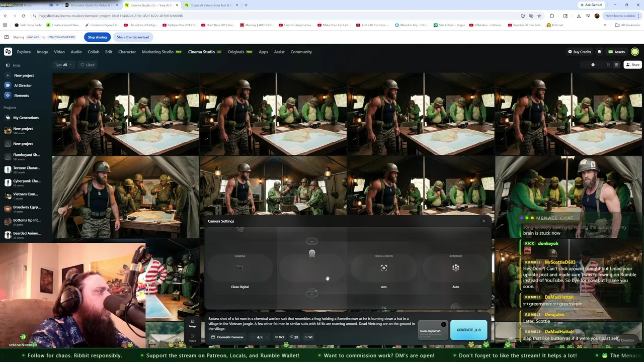644x362 pixels.
Task: Click Stop sharing button
Action: pyautogui.click(x=97, y=37)
